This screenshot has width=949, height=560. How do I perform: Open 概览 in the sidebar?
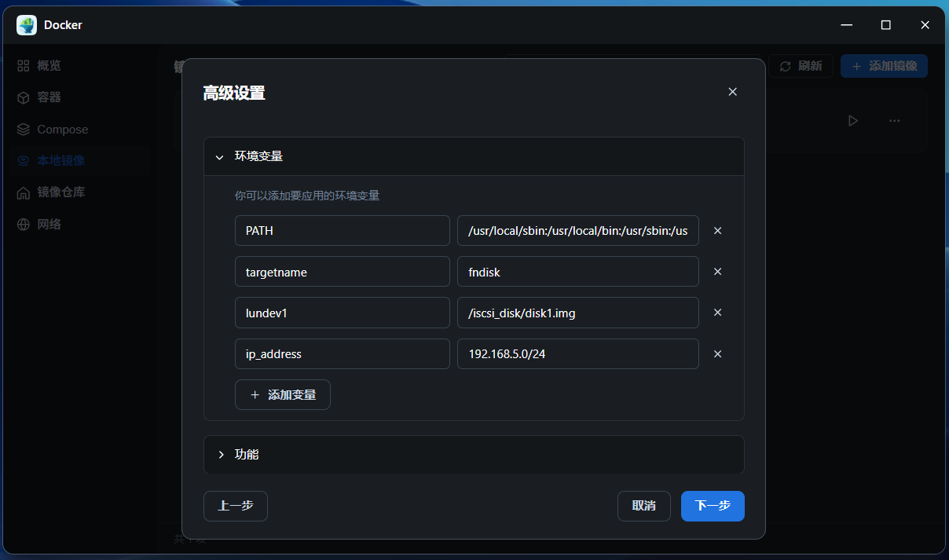[x=49, y=66]
